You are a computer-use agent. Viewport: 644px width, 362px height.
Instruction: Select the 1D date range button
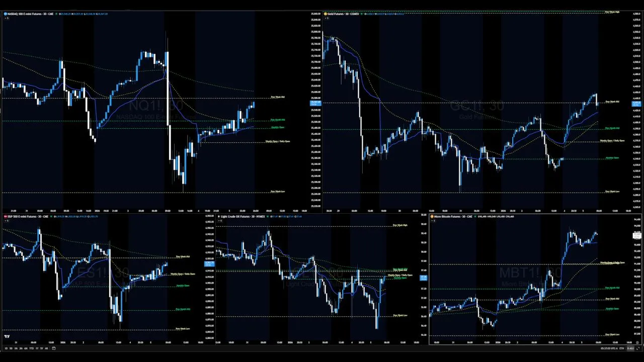pyautogui.click(x=6, y=348)
